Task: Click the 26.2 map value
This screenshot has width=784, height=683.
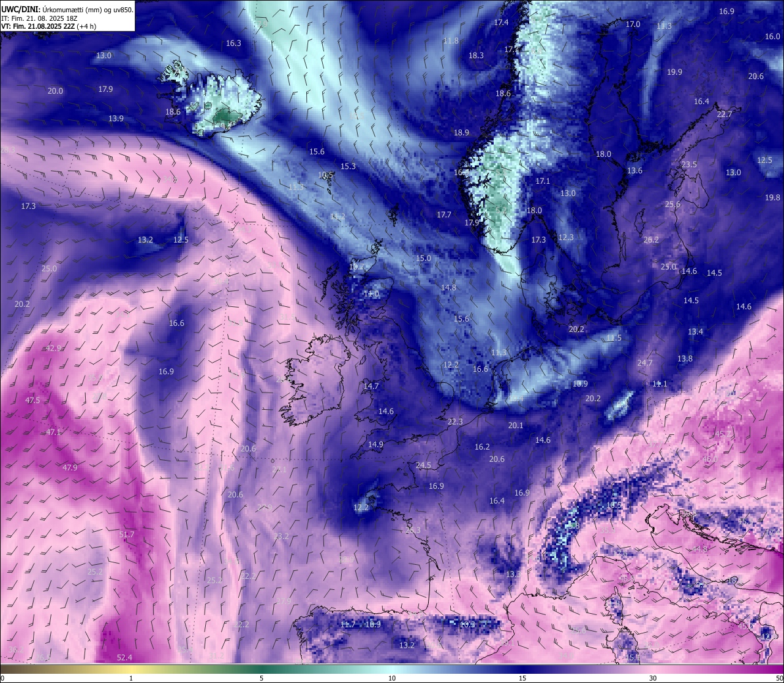Action: [x=651, y=240]
